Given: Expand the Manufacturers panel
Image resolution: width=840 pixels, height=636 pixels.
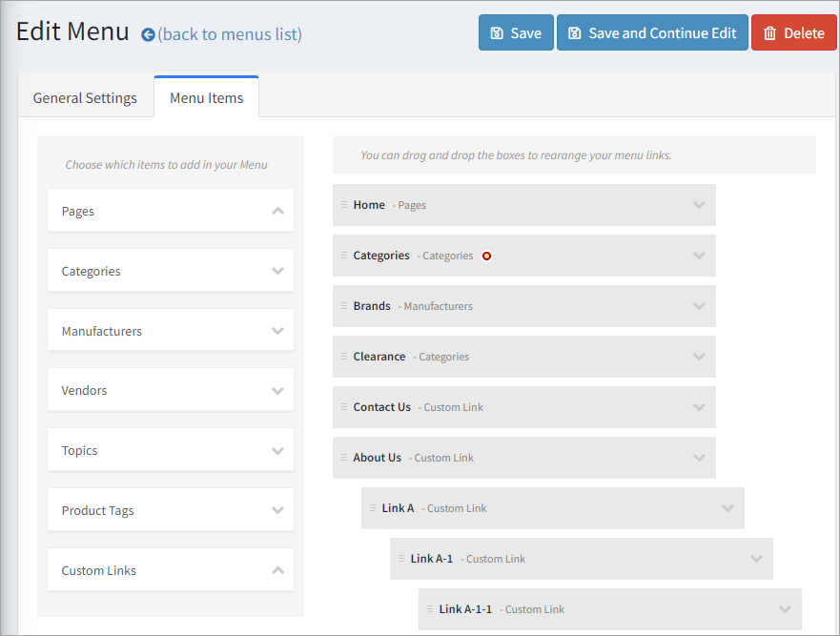Looking at the screenshot, I should (277, 331).
